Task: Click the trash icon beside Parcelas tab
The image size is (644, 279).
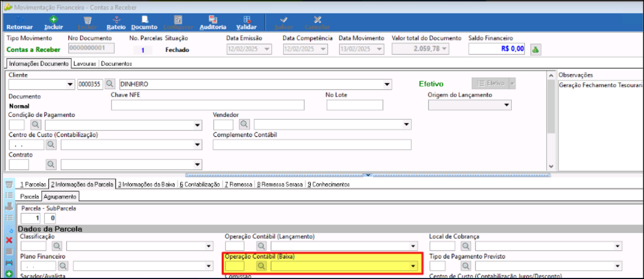Action: (9, 184)
